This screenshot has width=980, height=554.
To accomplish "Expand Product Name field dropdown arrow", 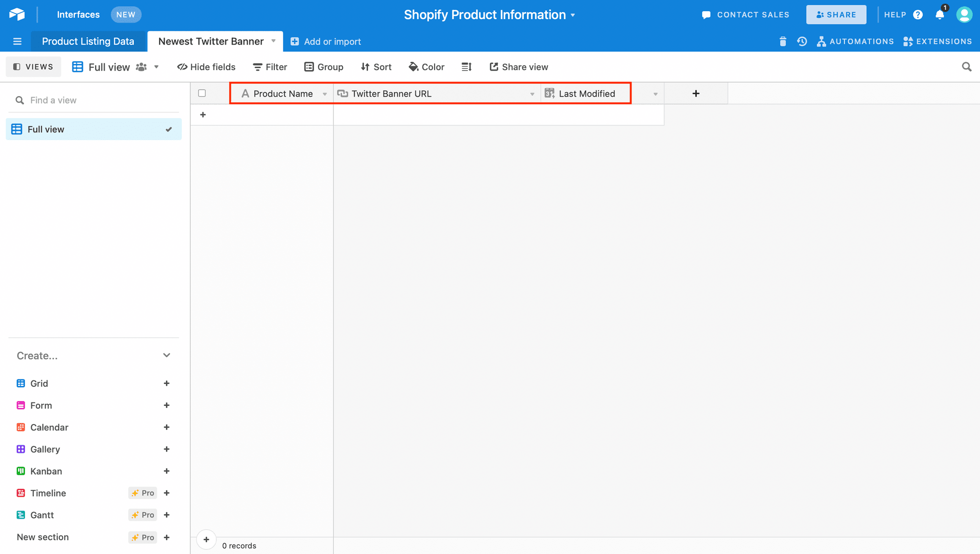I will coord(324,94).
